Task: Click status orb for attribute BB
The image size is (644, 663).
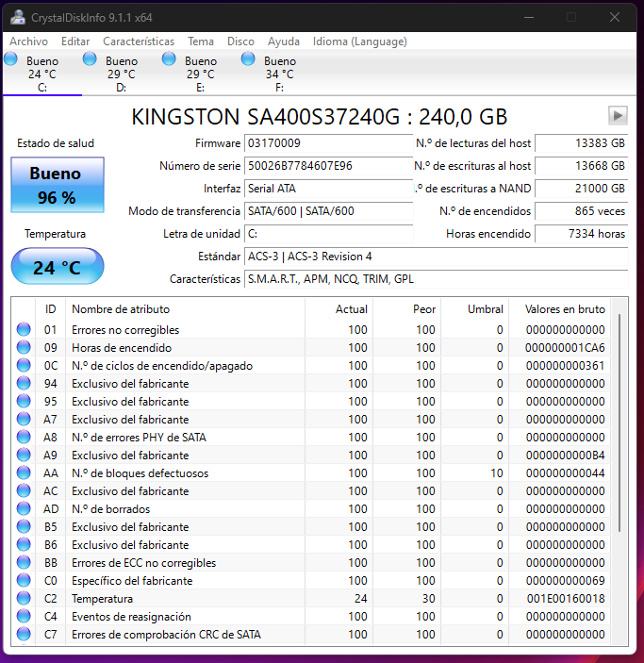Action: pyautogui.click(x=24, y=562)
